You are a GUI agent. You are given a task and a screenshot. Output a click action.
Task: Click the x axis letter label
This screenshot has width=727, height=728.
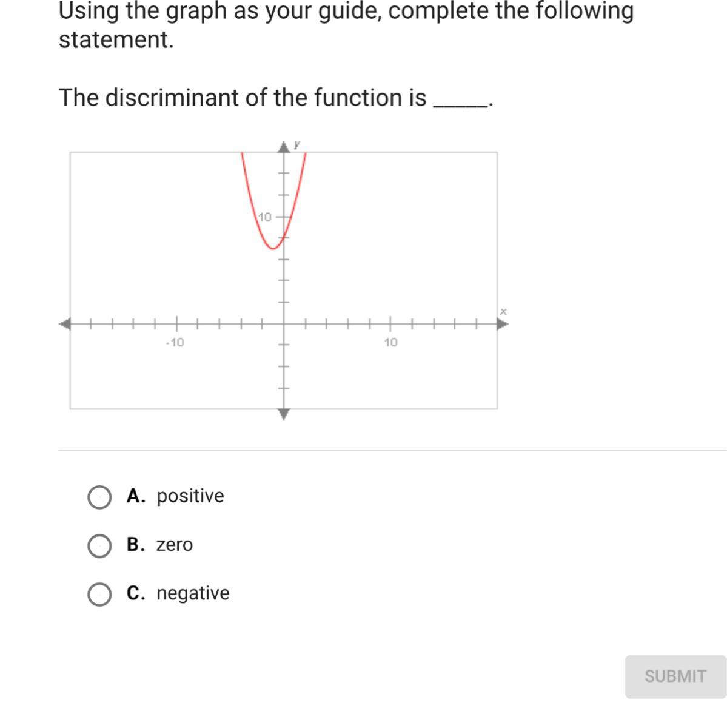pyautogui.click(x=503, y=311)
